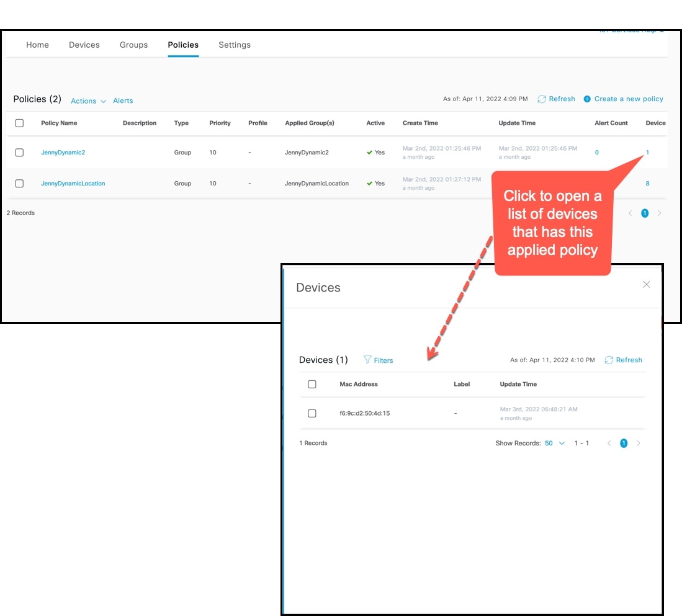
Task: Open the Show Records 50 dropdown
Action: pos(555,443)
